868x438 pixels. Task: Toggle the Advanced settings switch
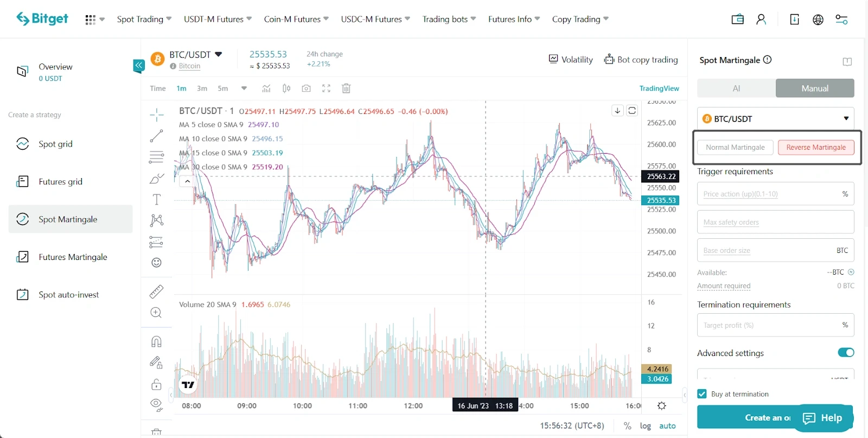(846, 353)
